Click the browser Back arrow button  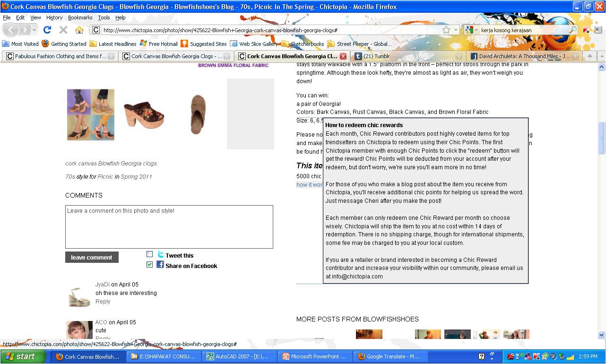[x=11, y=30]
